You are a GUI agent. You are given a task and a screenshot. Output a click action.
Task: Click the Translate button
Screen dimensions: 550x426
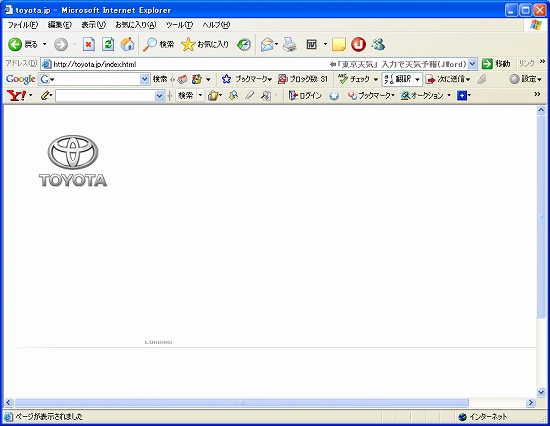(x=398, y=79)
